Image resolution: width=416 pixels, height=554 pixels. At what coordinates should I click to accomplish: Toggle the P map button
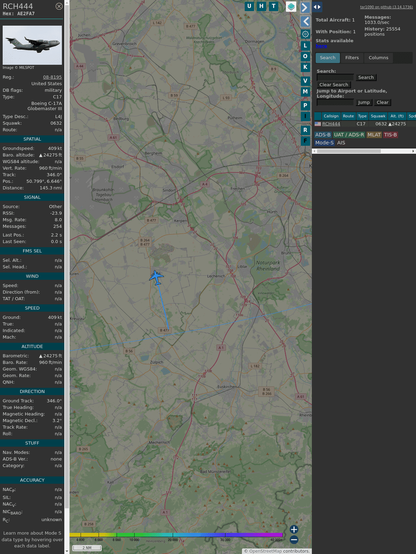tap(305, 105)
